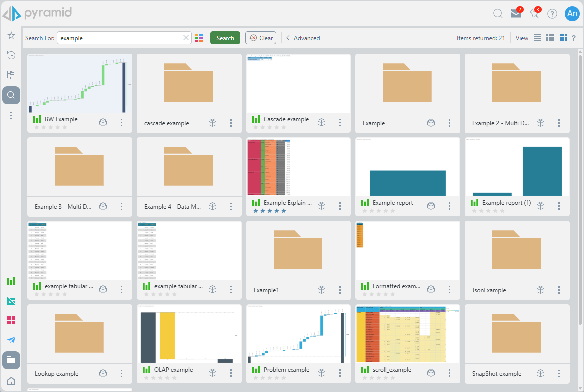The image size is (584, 392).
Task: Click the green Search button
Action: point(225,38)
